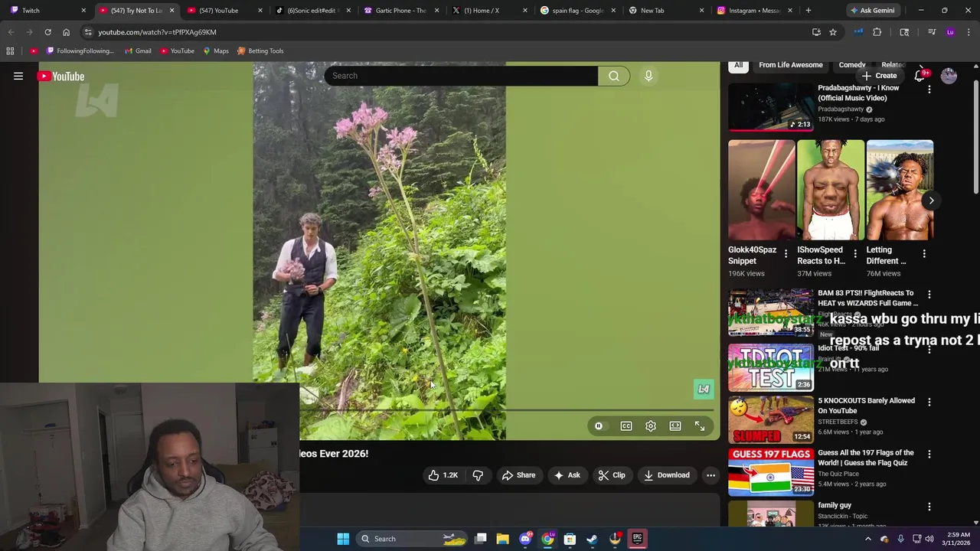This screenshot has width=980, height=551.
Task: Open Chrome extensions puzzle icon
Action: coord(877,32)
